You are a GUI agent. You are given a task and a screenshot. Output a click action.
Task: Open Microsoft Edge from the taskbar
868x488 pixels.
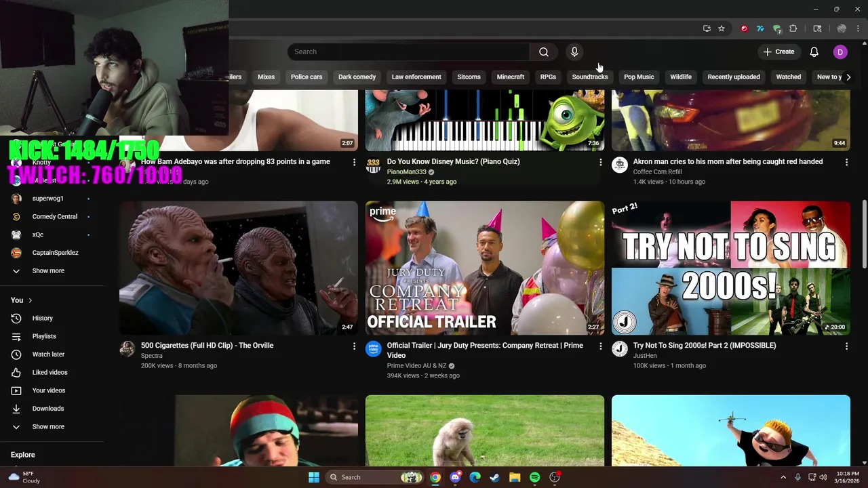point(475,477)
